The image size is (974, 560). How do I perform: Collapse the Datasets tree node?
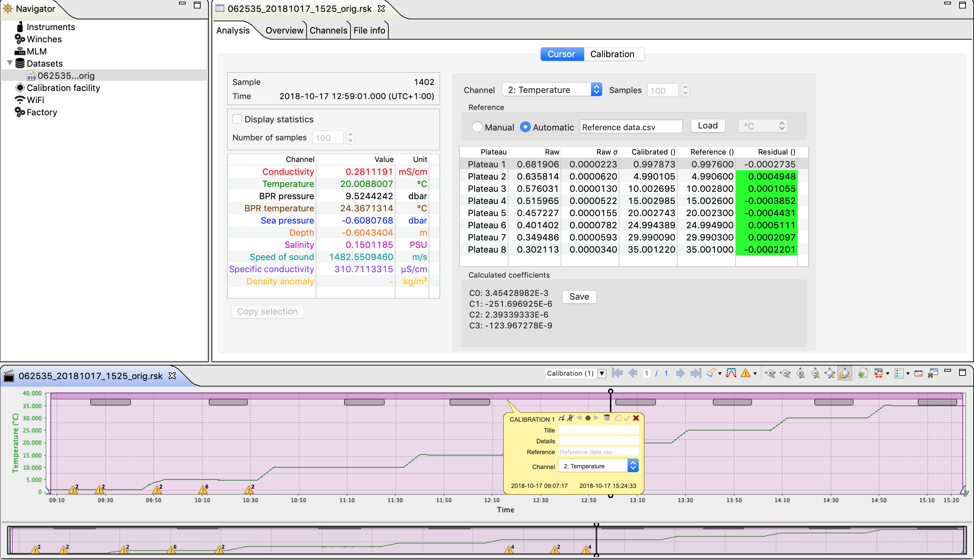pyautogui.click(x=10, y=63)
